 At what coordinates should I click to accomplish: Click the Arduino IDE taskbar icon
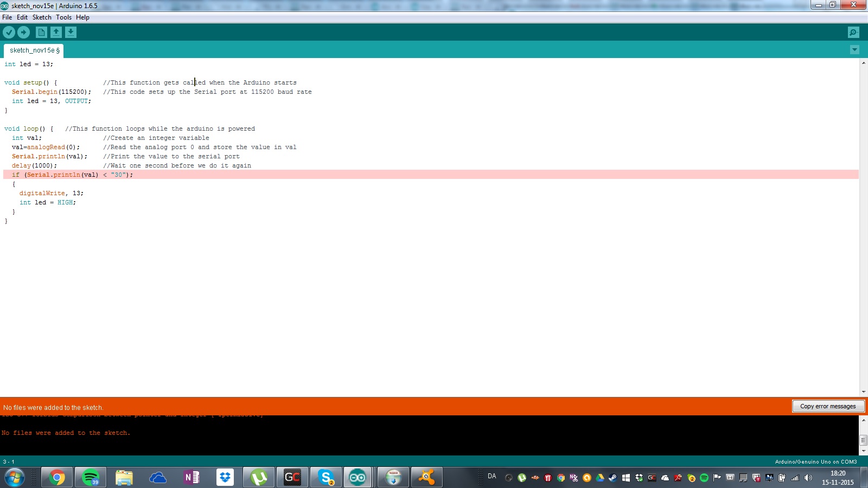pyautogui.click(x=358, y=478)
